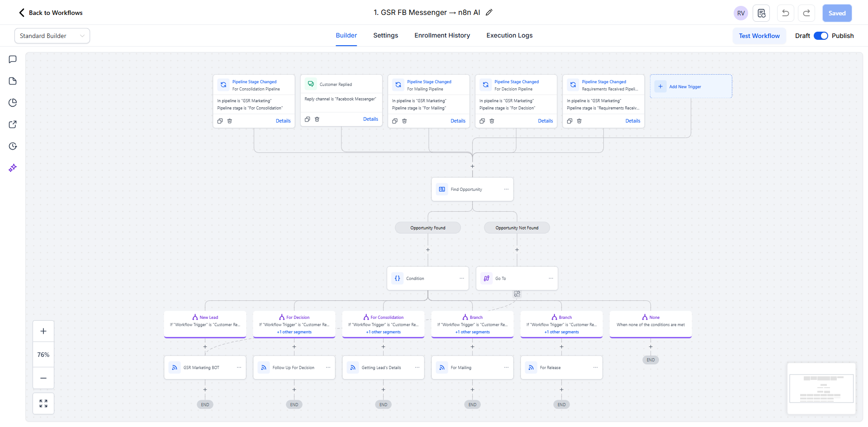This screenshot has height=427, width=868.
Task: Duplicate the For Decision Pipeline trigger
Action: tap(482, 121)
